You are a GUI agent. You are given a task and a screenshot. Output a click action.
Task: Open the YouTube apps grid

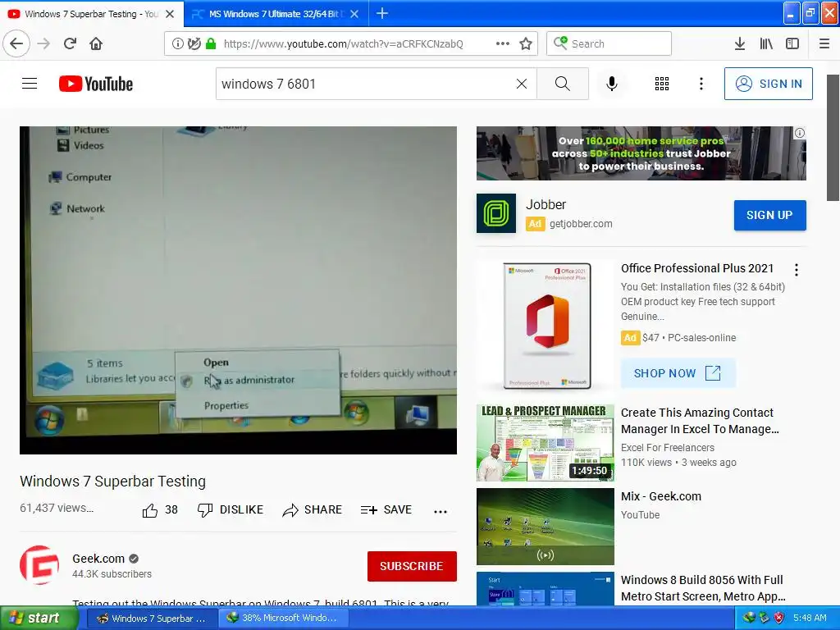coord(662,84)
